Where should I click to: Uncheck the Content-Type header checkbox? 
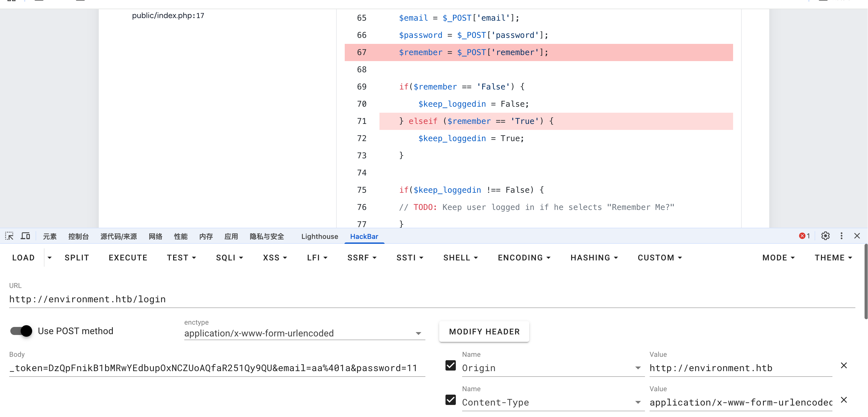(451, 400)
